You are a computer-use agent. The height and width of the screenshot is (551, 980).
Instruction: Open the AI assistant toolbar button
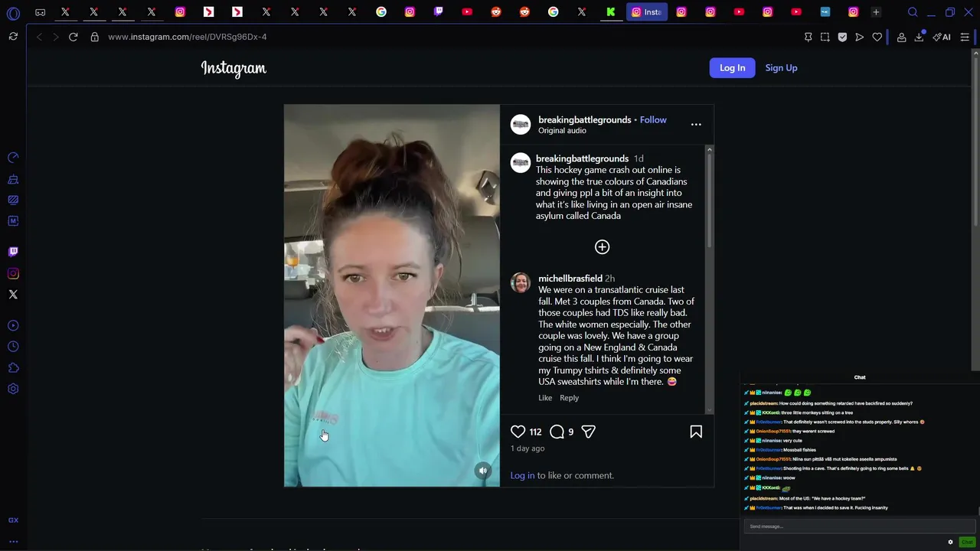click(x=942, y=37)
